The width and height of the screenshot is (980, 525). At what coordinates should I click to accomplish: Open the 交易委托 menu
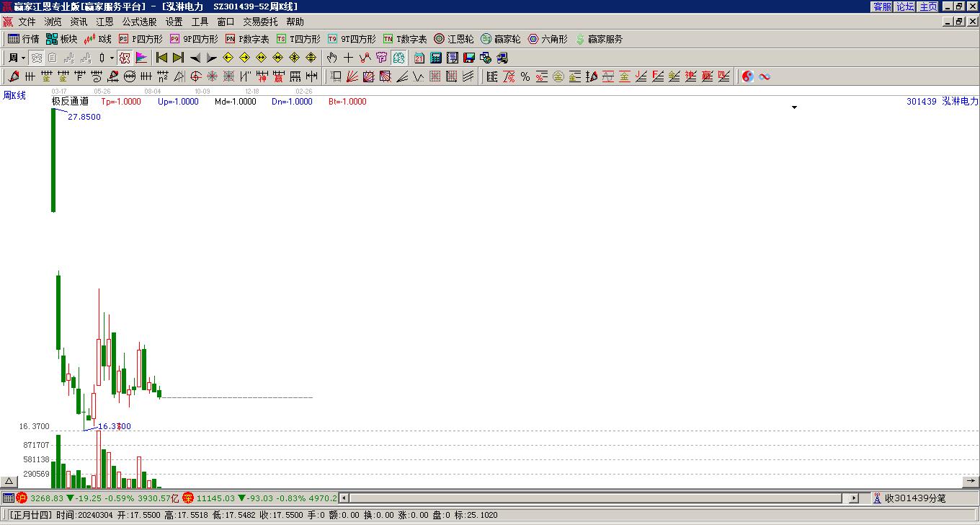point(259,22)
